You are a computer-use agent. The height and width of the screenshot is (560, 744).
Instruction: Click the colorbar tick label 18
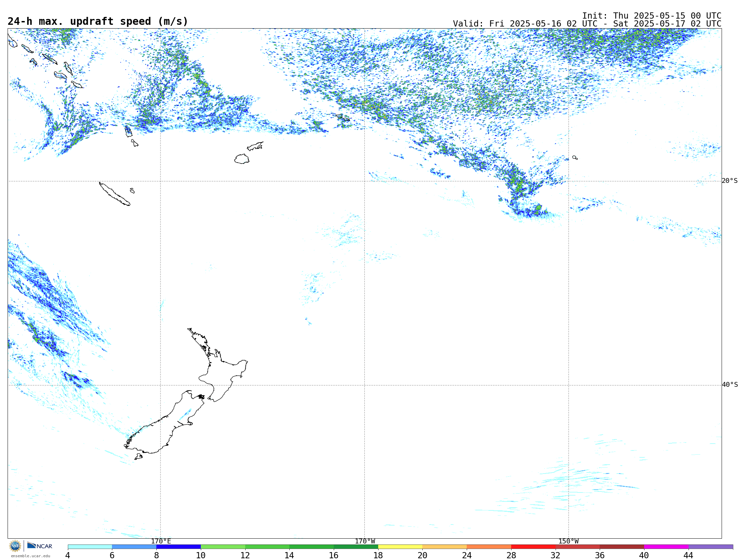click(x=378, y=555)
